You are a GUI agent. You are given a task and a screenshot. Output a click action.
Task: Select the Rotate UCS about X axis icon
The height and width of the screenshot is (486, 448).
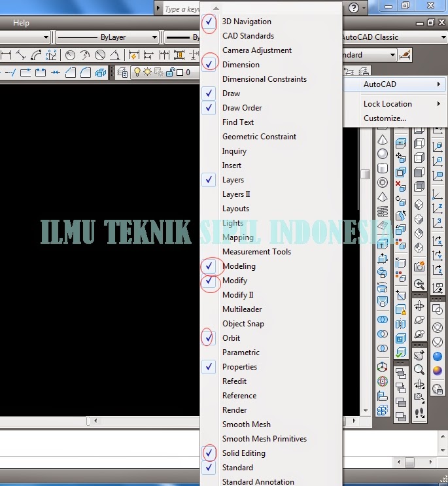click(x=438, y=241)
